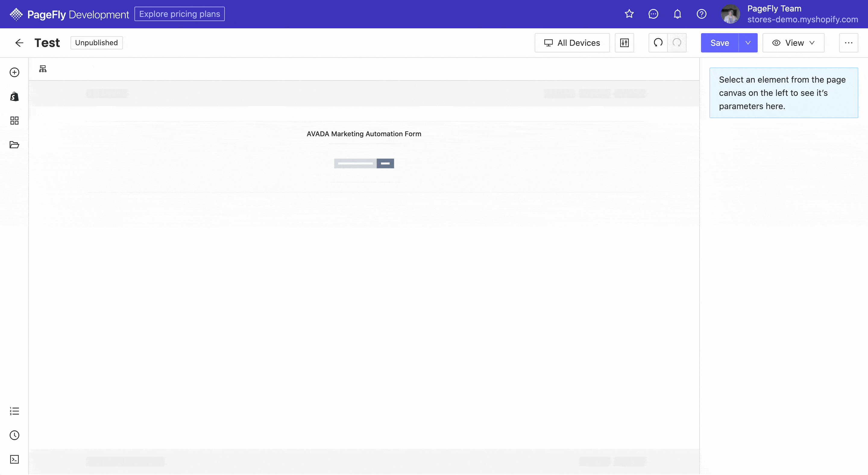Click the form submit button placeholder
868x475 pixels.
[385, 163]
